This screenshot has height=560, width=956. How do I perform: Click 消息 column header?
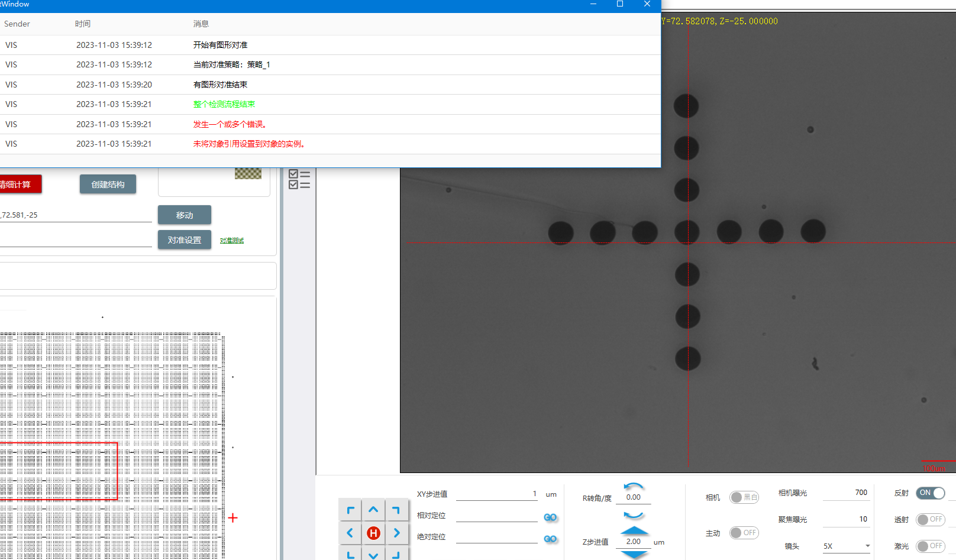[x=201, y=24]
